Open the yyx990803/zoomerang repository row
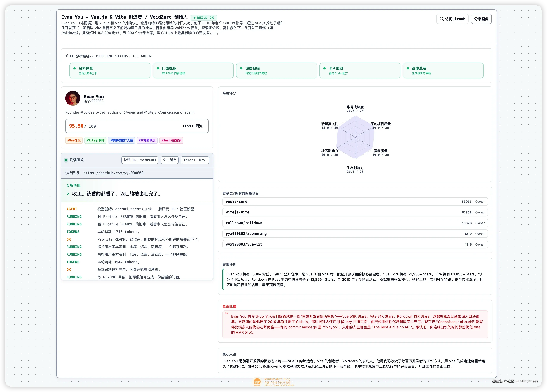 [x=355, y=234]
